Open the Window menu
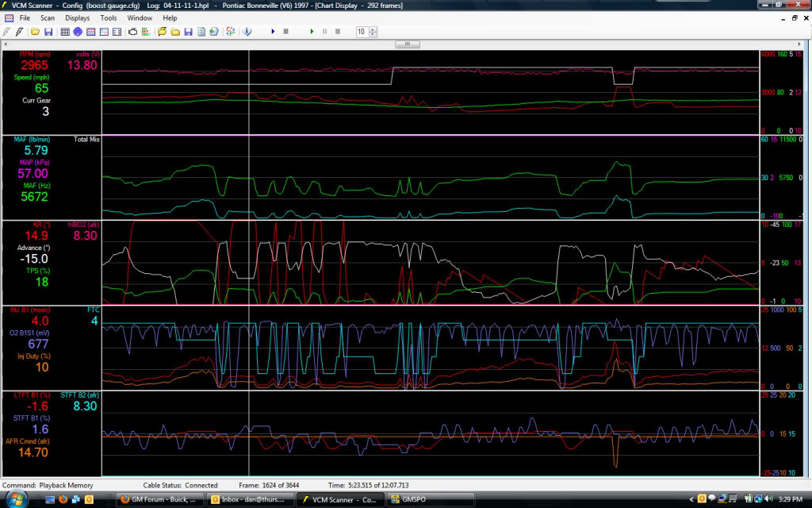Image resolution: width=812 pixels, height=508 pixels. 140,17
